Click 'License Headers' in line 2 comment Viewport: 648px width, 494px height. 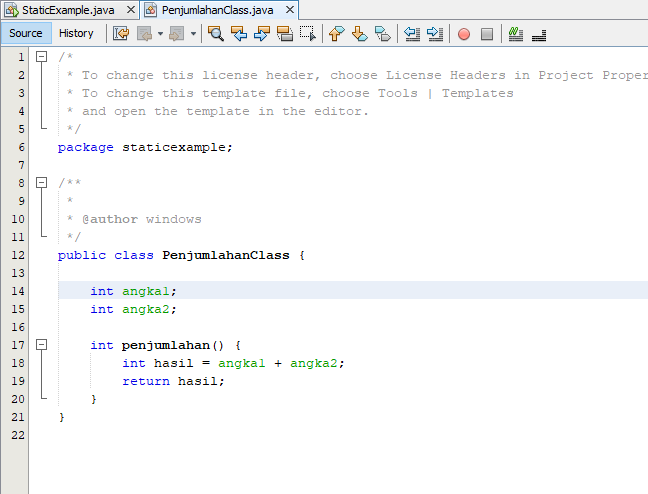click(446, 75)
